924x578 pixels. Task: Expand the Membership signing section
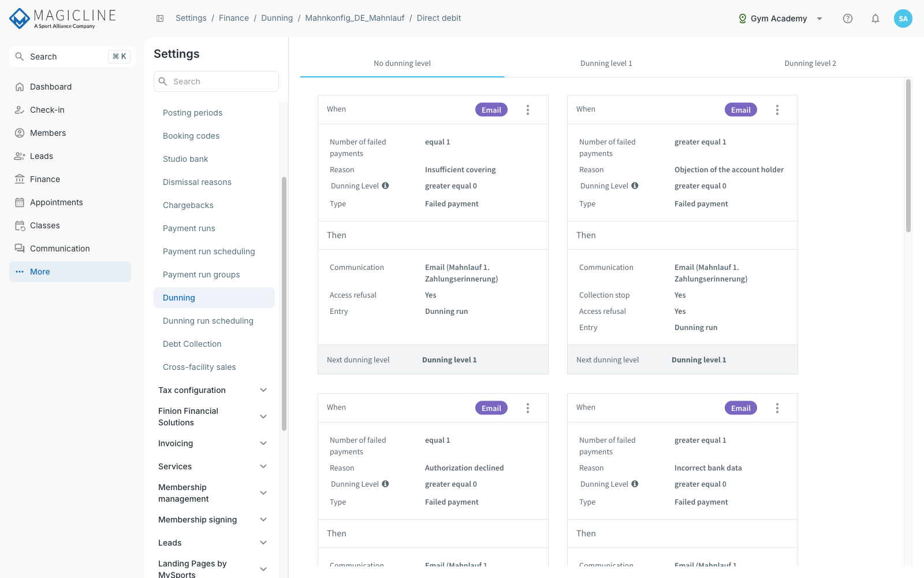263,520
